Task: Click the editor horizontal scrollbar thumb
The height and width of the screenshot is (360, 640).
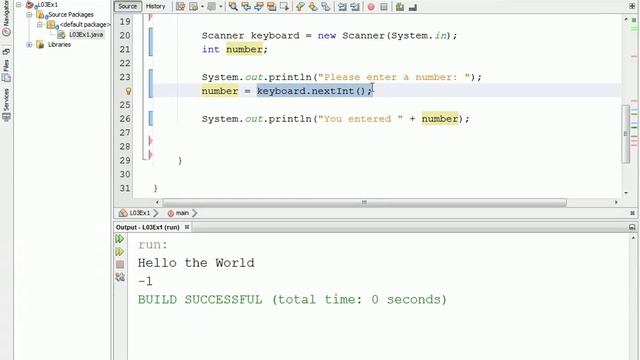Action: 364,202
